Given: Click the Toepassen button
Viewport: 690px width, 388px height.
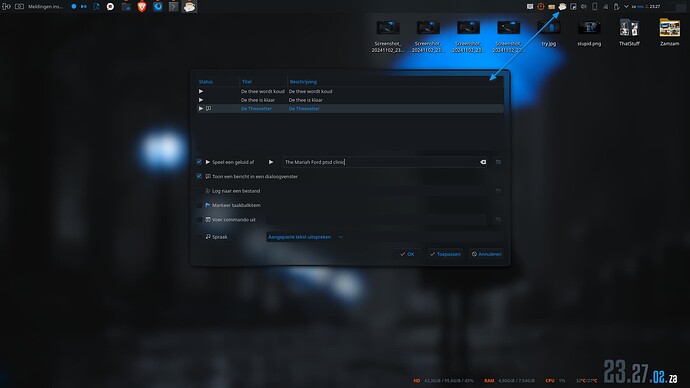Looking at the screenshot, I should coord(445,254).
